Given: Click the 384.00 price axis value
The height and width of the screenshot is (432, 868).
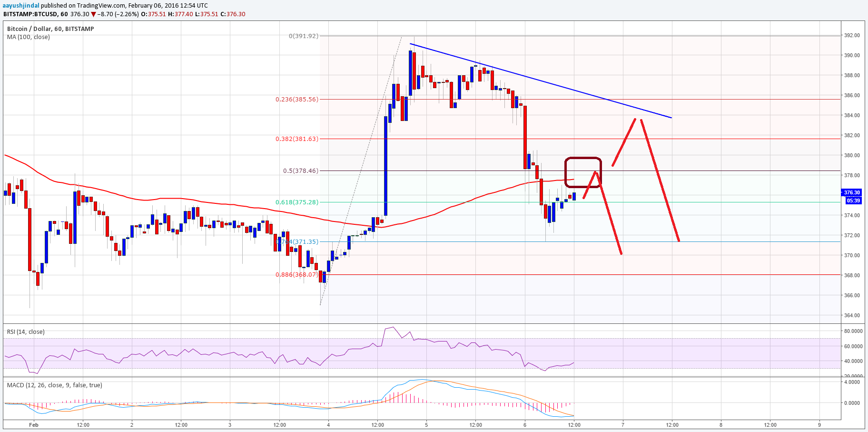Looking at the screenshot, I should tap(852, 116).
